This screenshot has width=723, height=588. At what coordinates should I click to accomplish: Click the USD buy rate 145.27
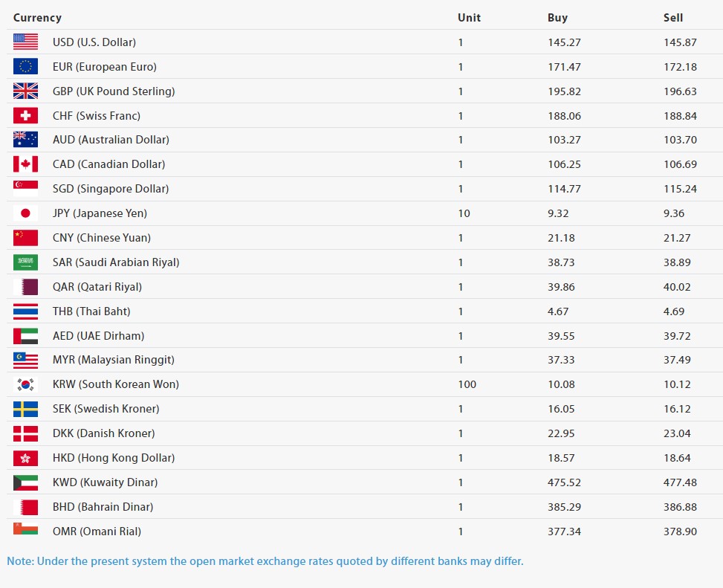click(x=564, y=42)
